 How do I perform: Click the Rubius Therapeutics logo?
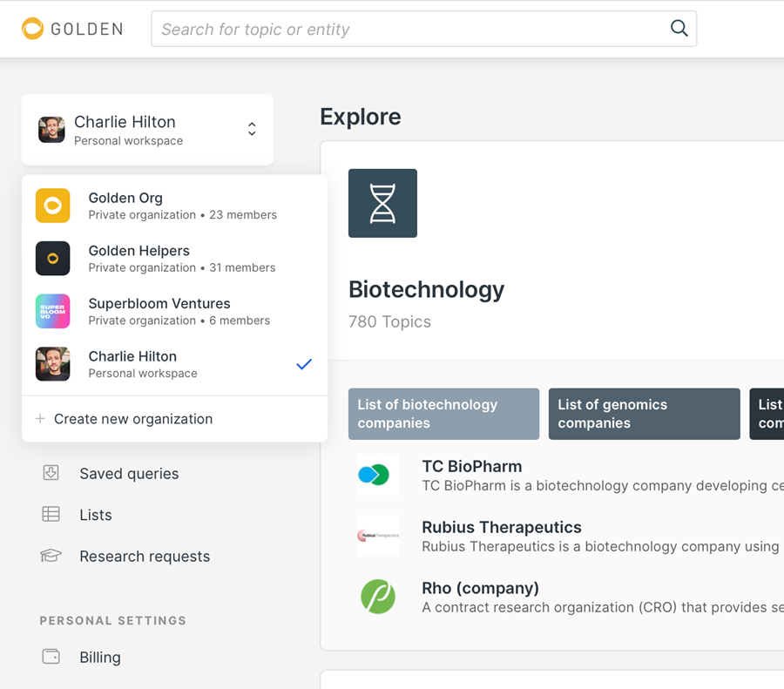pos(378,536)
